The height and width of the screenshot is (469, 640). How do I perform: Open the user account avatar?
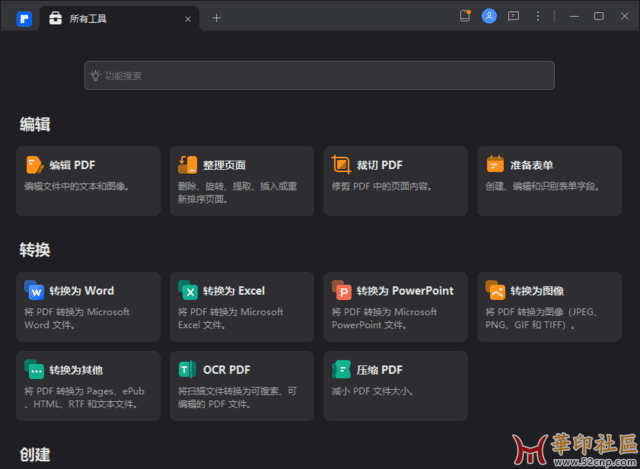tap(489, 16)
